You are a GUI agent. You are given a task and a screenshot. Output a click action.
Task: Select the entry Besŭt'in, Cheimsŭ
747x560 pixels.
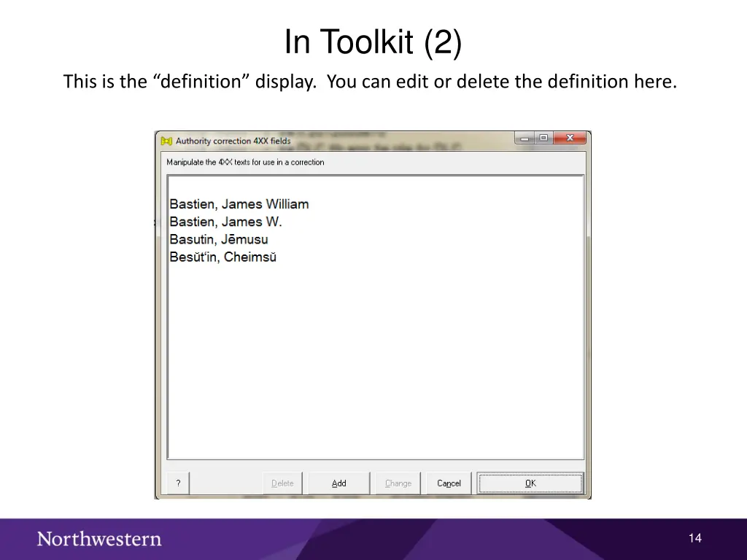223,257
